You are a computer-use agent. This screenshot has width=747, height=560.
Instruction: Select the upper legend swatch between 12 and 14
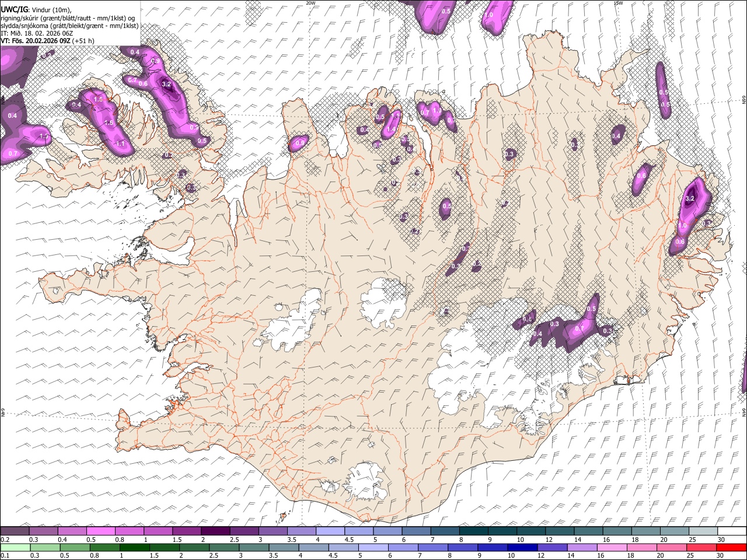pos(560,531)
